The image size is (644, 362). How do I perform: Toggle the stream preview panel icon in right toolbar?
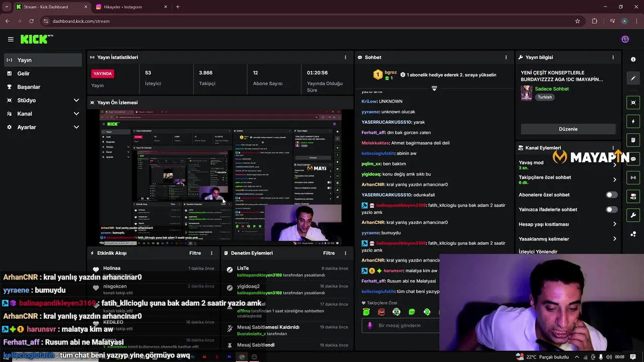[633, 103]
